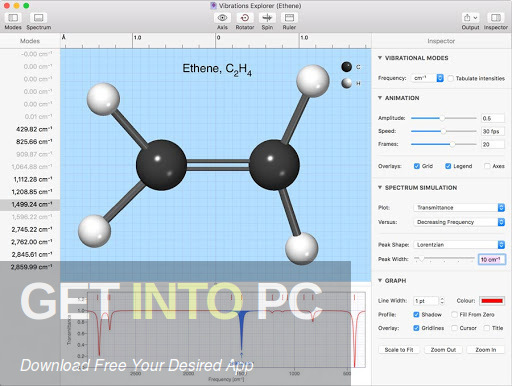Open the Frequency units dropdown
The width and height of the screenshot is (512, 386).
click(x=427, y=78)
